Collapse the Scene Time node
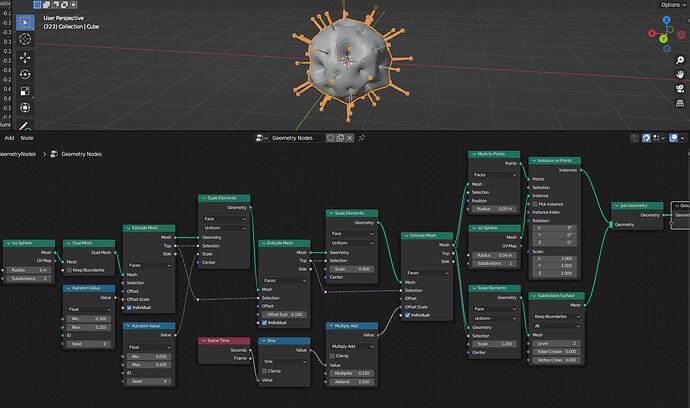The height and width of the screenshot is (408, 690). [204, 341]
